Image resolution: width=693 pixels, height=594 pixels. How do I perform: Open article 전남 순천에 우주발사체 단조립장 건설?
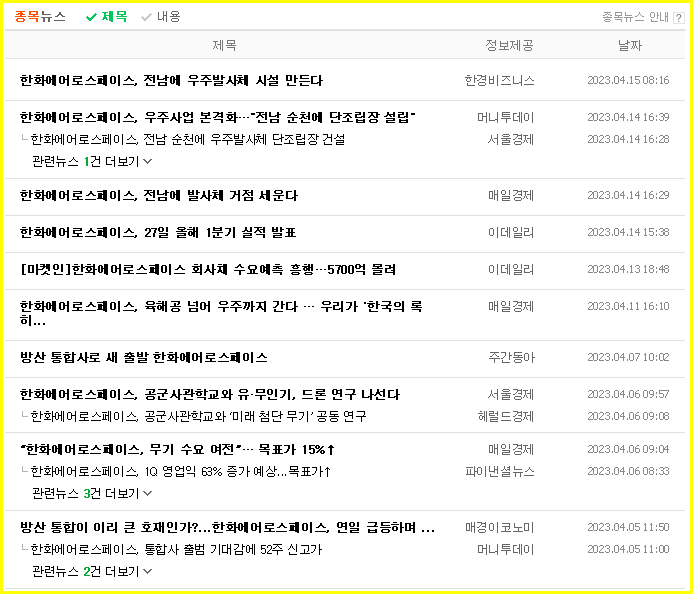(187, 140)
